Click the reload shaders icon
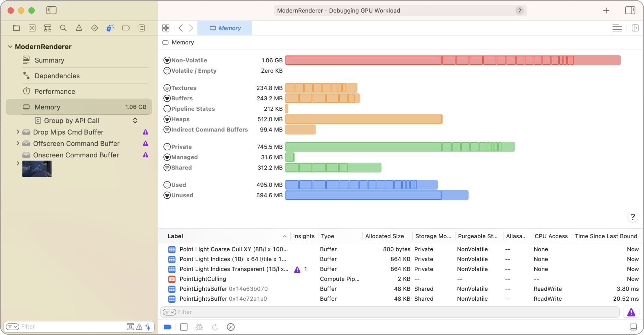 coord(215,327)
